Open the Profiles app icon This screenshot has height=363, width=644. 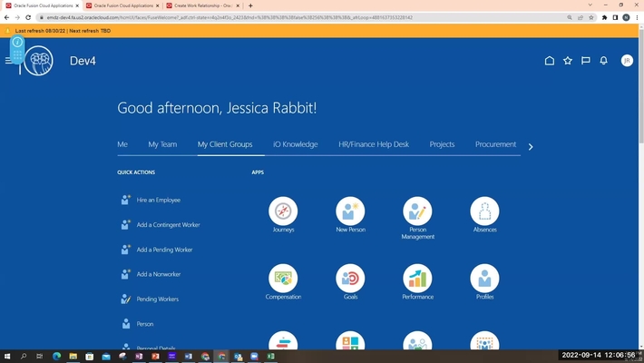(484, 279)
